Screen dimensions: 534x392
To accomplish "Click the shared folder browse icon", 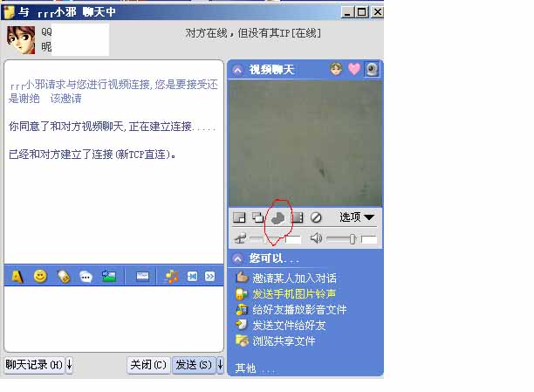I will click(x=243, y=340).
